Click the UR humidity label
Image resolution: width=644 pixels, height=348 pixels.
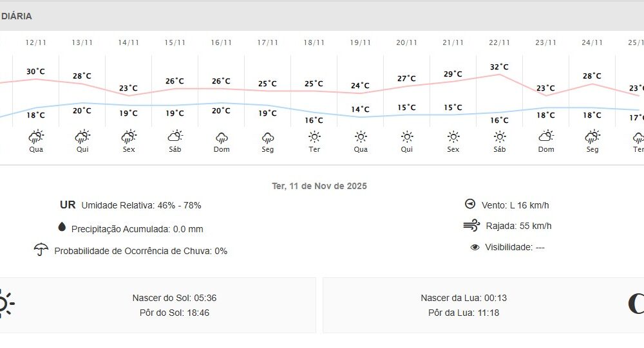(68, 205)
